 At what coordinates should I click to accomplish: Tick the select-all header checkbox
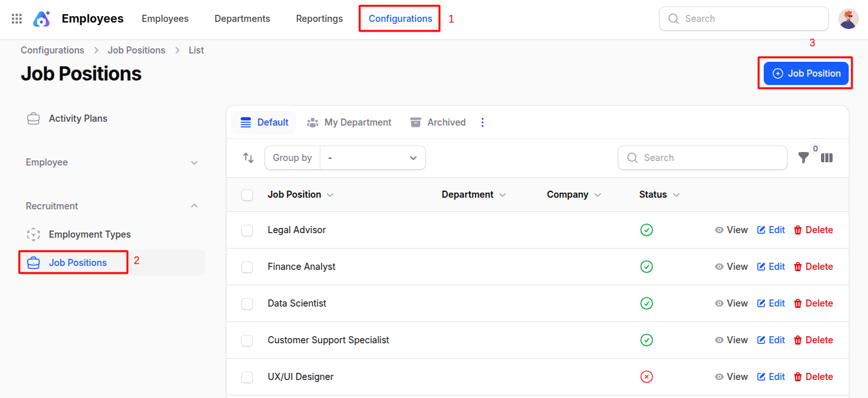pyautogui.click(x=247, y=194)
